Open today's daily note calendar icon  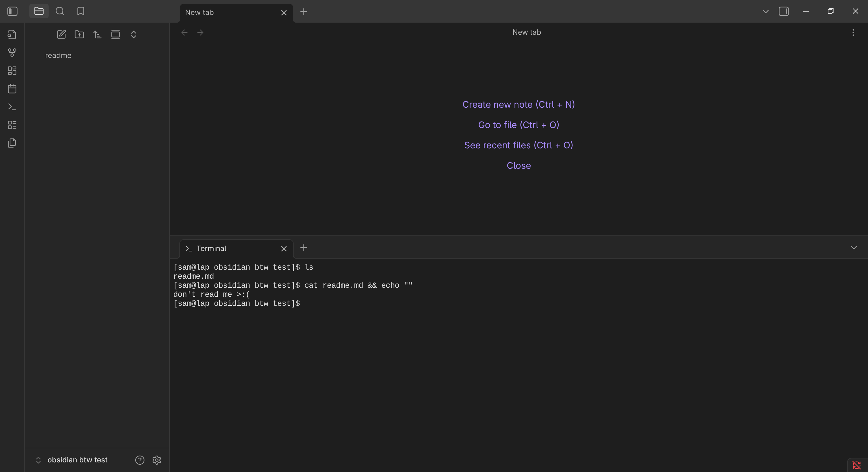pos(12,89)
